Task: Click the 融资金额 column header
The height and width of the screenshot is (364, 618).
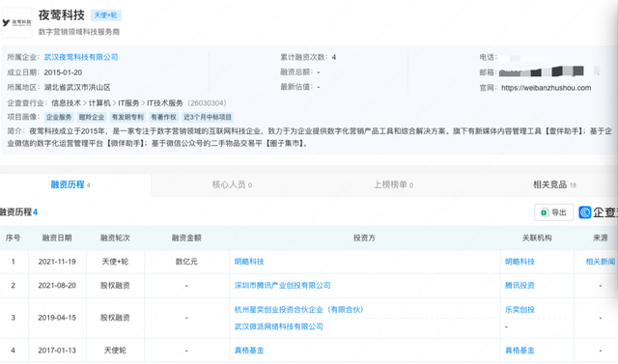Action: point(186,238)
